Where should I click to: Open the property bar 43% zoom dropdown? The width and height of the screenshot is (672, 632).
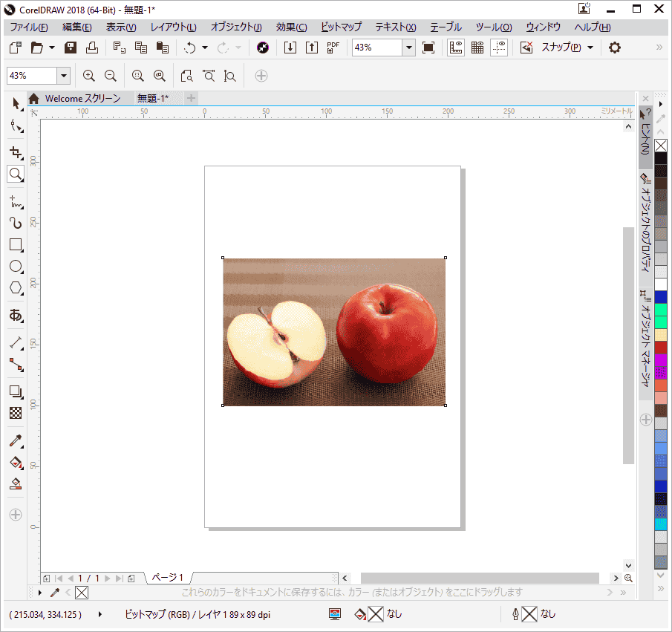tap(64, 76)
